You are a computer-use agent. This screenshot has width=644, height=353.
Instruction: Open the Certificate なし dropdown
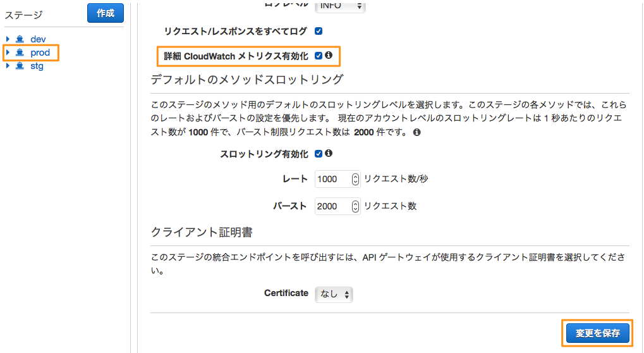coord(334,294)
